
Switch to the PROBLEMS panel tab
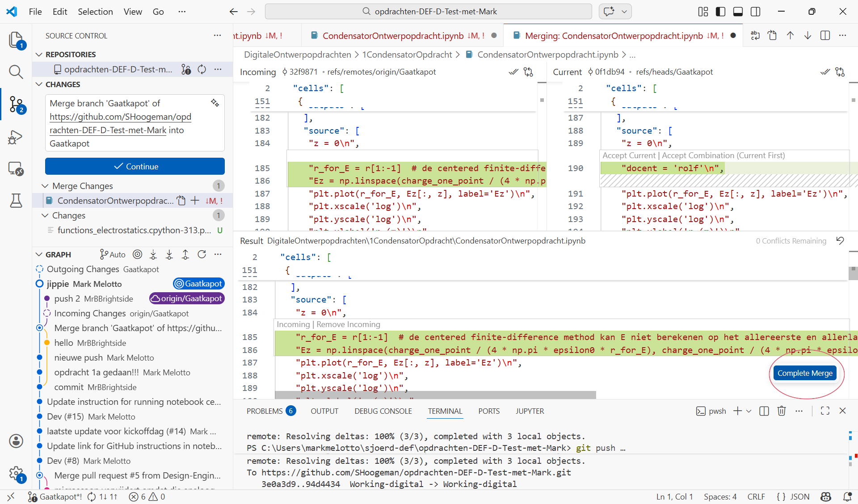[265, 411]
